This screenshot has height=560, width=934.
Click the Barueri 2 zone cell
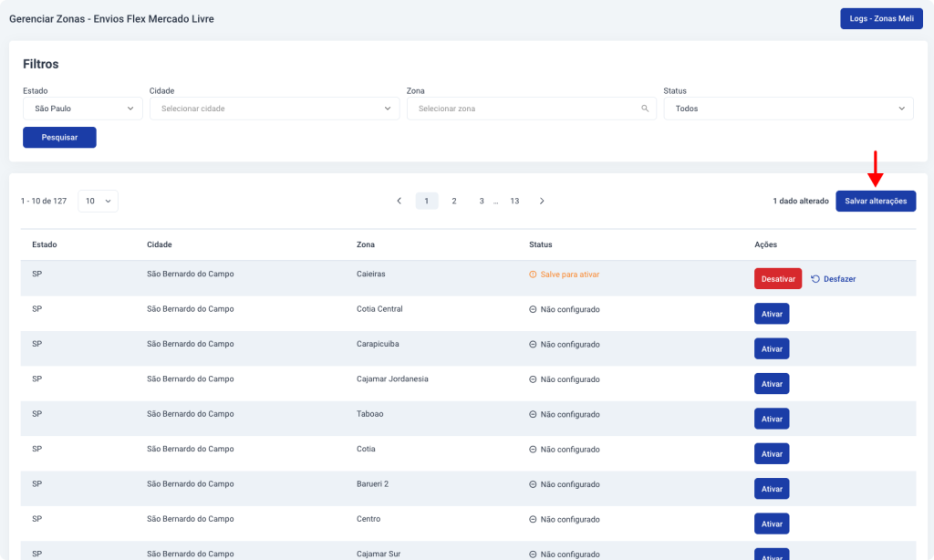pyautogui.click(x=372, y=483)
